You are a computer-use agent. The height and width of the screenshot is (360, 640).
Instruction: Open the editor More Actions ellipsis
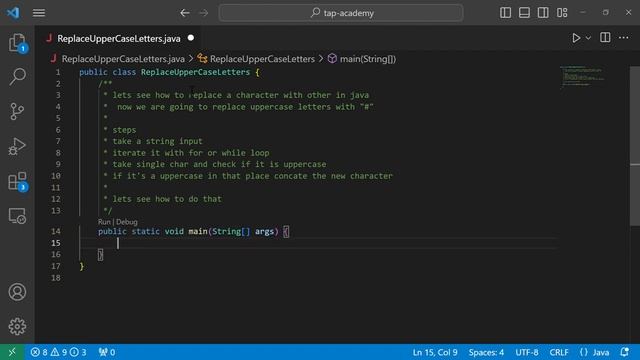(624, 38)
